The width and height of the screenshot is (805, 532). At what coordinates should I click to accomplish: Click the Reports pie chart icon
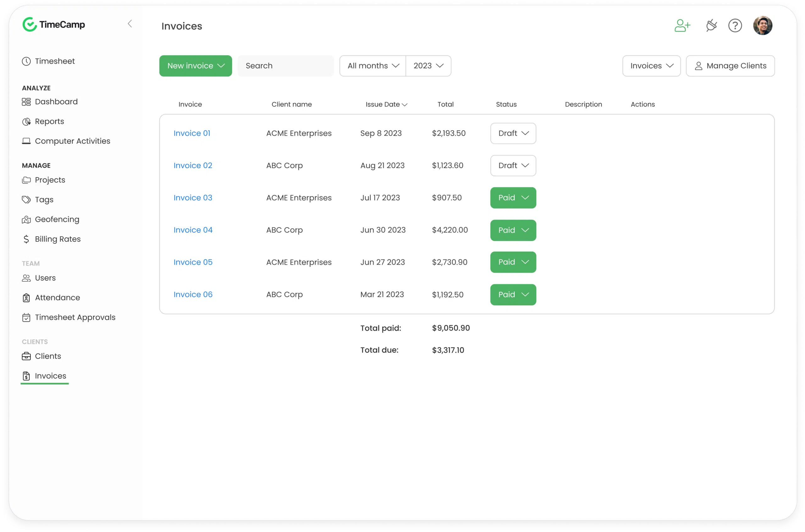26,122
